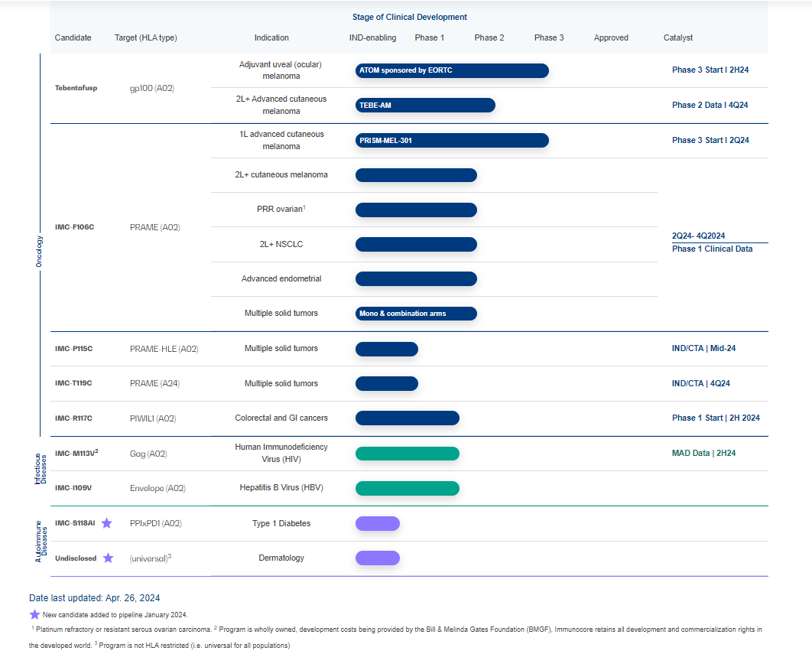Select the TEBE-AM progress bar

(x=425, y=105)
